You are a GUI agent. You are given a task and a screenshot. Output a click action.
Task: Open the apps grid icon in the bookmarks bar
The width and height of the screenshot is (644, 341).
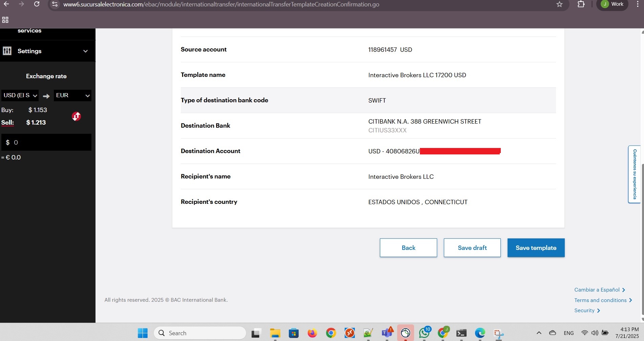tap(5, 20)
